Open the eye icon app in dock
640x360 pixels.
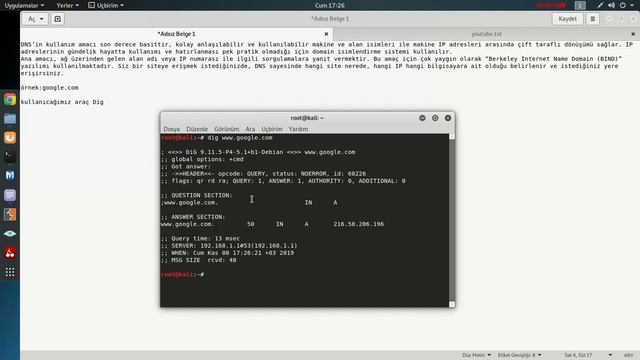tap(10, 233)
